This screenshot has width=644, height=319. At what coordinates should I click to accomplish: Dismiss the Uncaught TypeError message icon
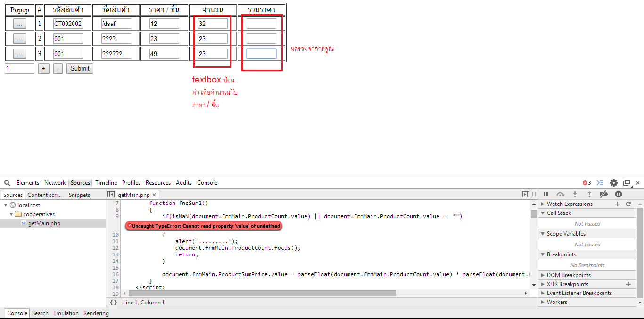(x=130, y=226)
